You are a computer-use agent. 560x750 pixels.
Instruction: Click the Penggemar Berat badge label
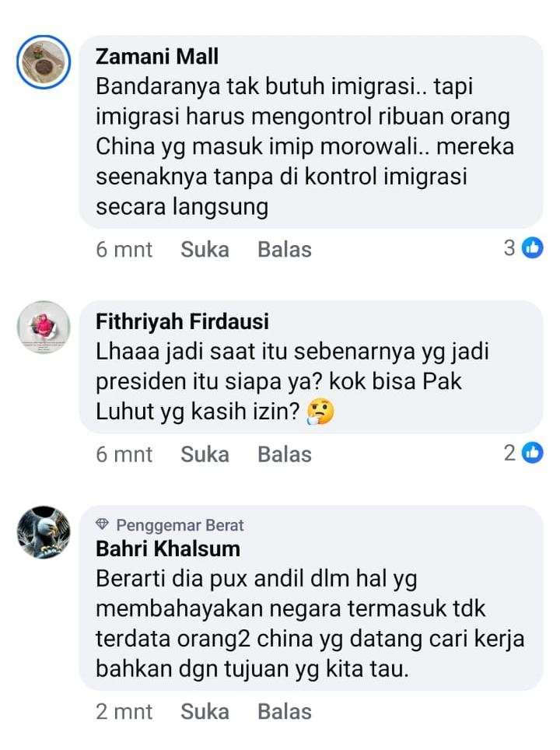tap(180, 525)
